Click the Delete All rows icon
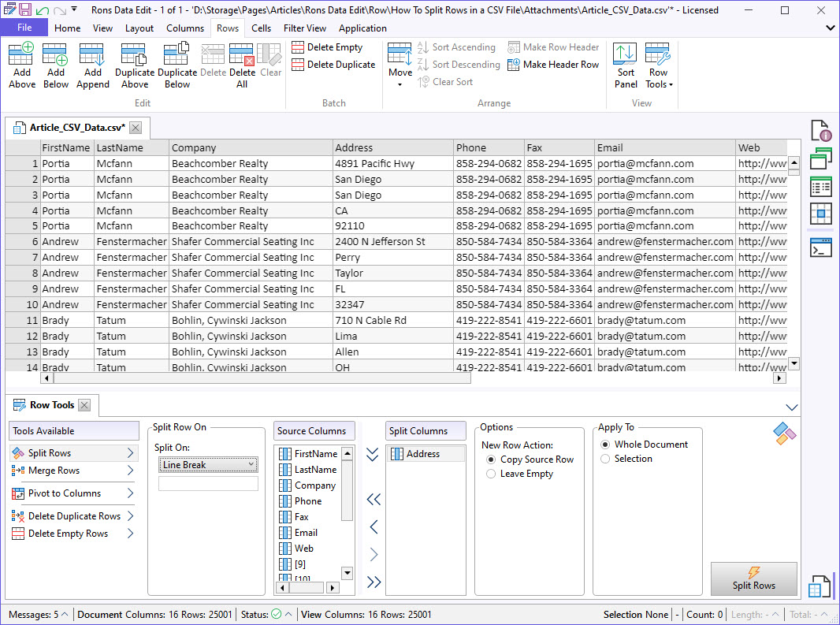 coord(241,57)
